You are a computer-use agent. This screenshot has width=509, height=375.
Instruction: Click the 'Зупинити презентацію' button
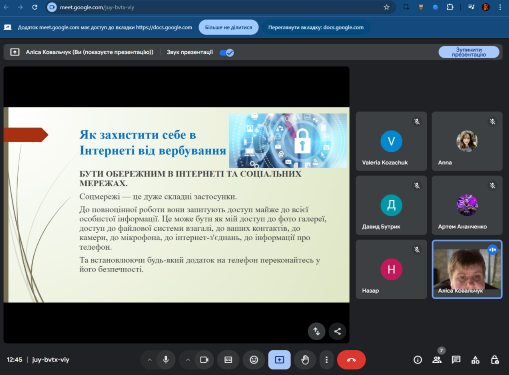(469, 52)
